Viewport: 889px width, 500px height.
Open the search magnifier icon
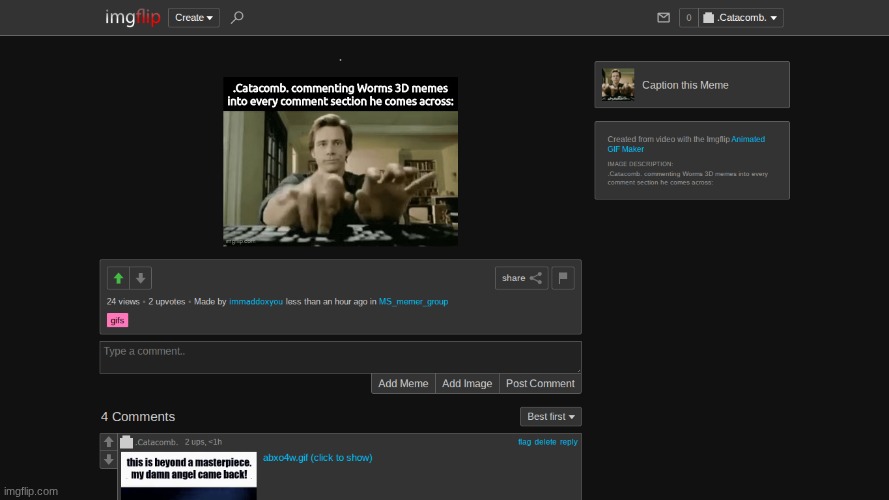(x=237, y=18)
